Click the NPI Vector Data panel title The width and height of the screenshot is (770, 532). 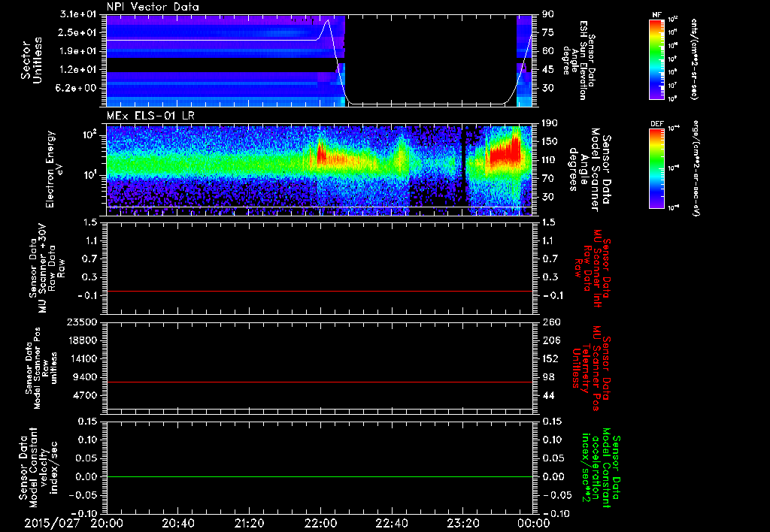153,7
